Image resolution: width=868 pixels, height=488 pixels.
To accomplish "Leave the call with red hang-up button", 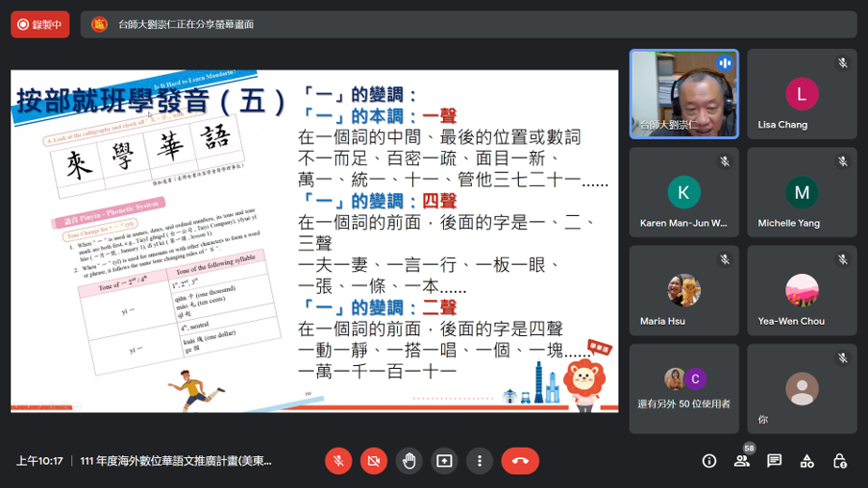I will coord(520,461).
